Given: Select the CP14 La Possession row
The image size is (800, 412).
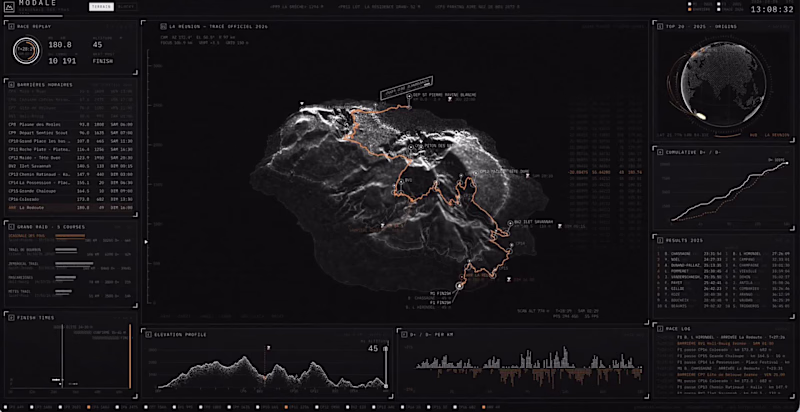Looking at the screenshot, I should tap(71, 183).
